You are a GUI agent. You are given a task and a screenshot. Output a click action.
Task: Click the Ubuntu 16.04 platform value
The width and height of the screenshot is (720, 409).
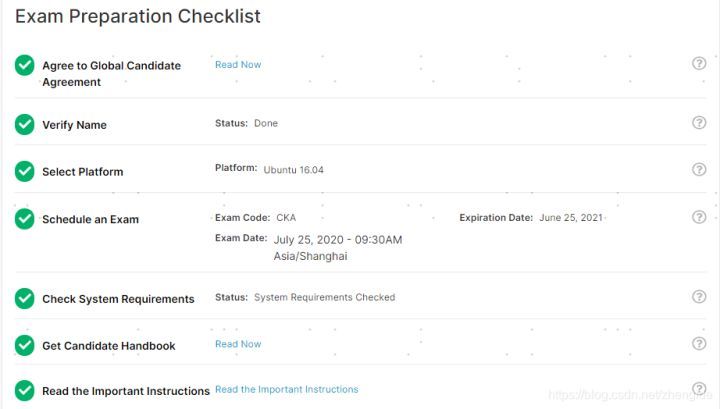[x=293, y=170]
